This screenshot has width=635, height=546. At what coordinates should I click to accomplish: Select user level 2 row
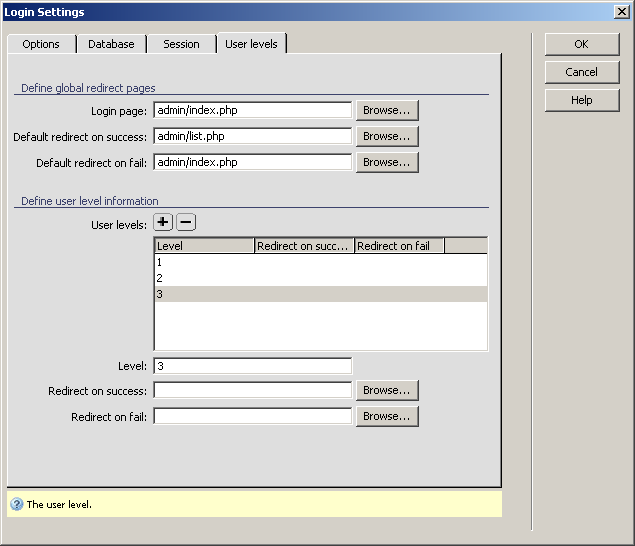coord(320,278)
